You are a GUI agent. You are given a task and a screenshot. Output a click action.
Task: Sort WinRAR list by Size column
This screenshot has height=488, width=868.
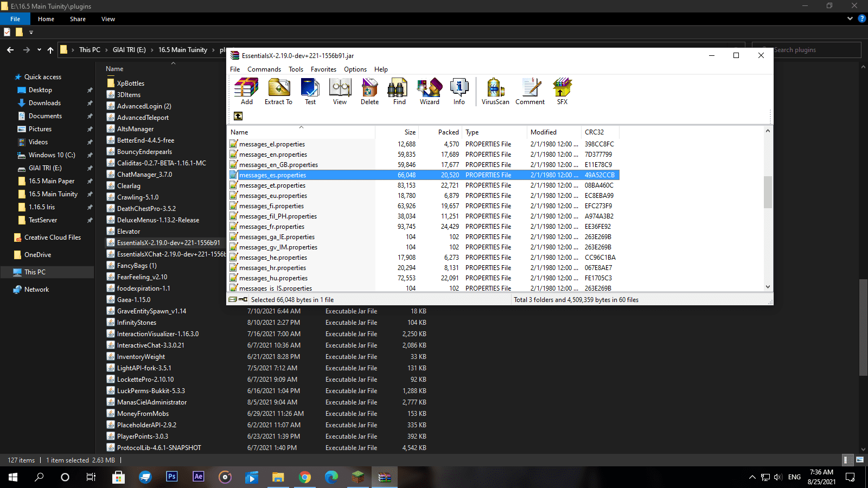click(397, 132)
